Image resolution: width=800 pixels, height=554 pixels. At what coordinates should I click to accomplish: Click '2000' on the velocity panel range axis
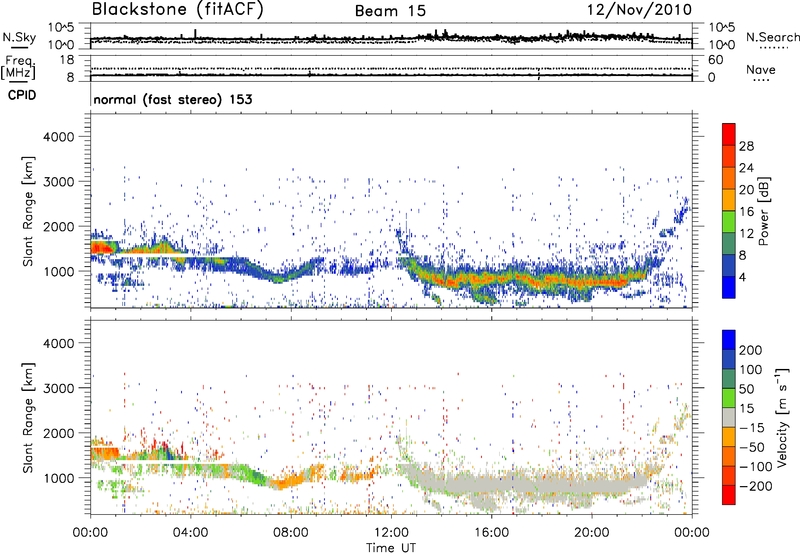[x=58, y=433]
